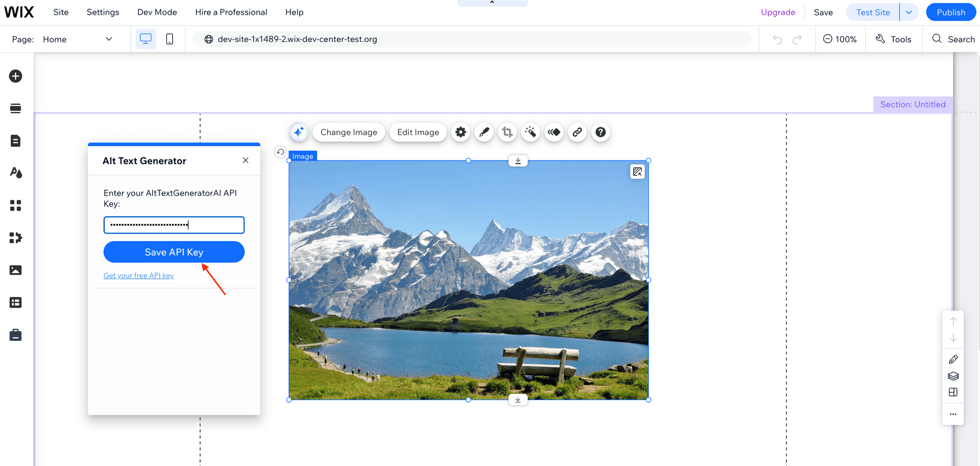
Task: Click the link icon in the image toolbar
Action: (x=577, y=132)
